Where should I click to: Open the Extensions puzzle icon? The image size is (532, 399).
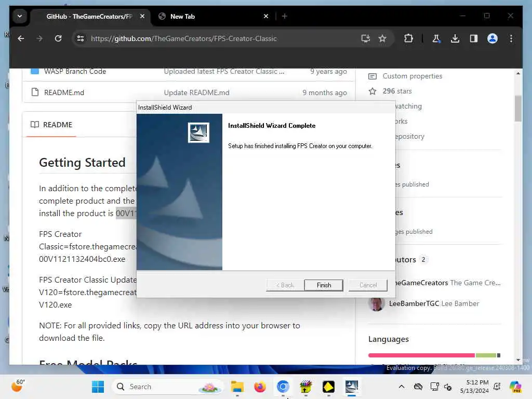click(x=408, y=38)
